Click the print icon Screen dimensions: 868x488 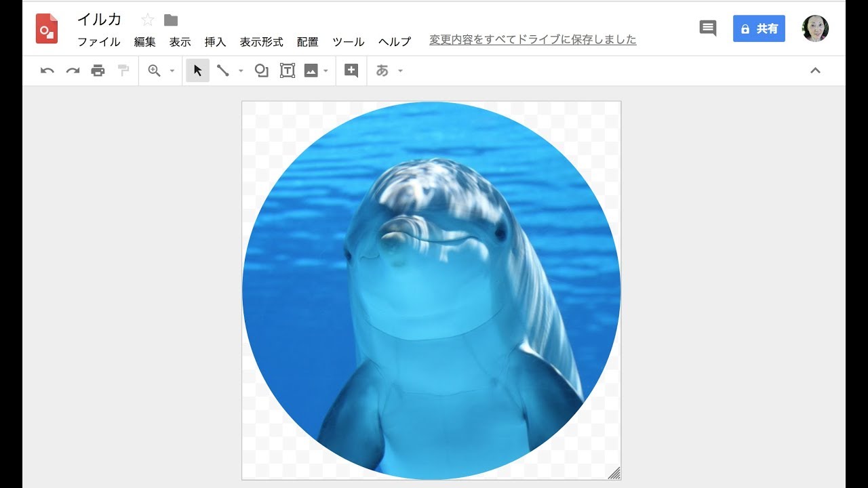pyautogui.click(x=98, y=70)
